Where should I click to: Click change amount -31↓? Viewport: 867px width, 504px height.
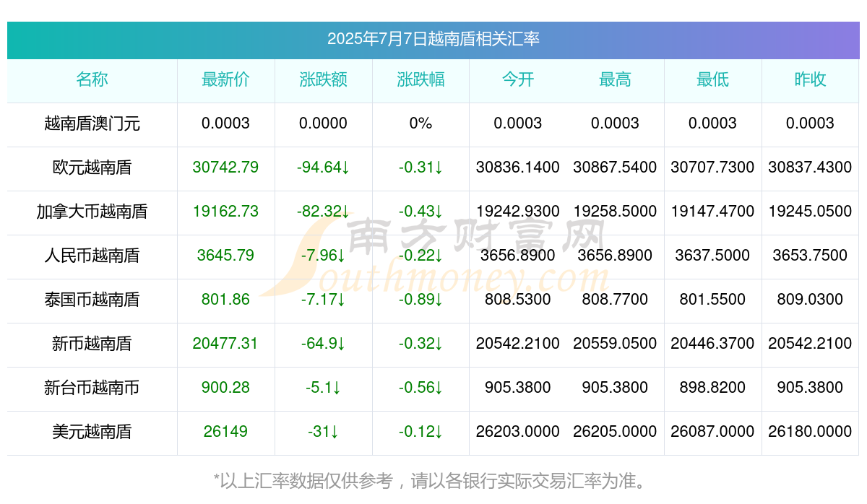coord(323,432)
